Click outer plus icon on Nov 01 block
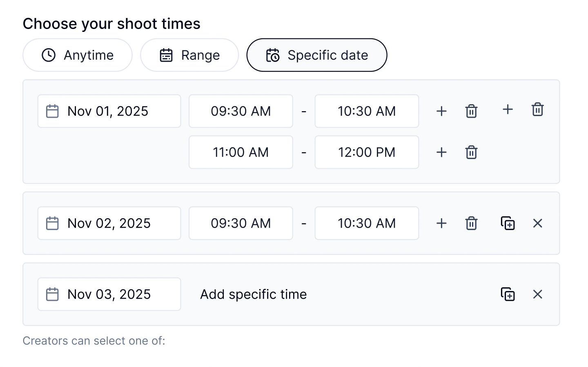Viewport: 588px width, 367px height. tap(508, 110)
